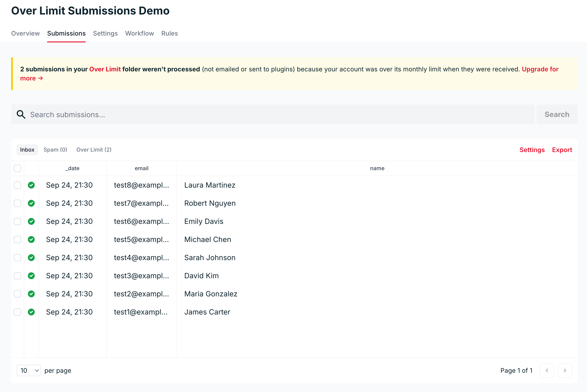
Task: Click the green check icon for Sarah Johnson
Action: click(31, 257)
